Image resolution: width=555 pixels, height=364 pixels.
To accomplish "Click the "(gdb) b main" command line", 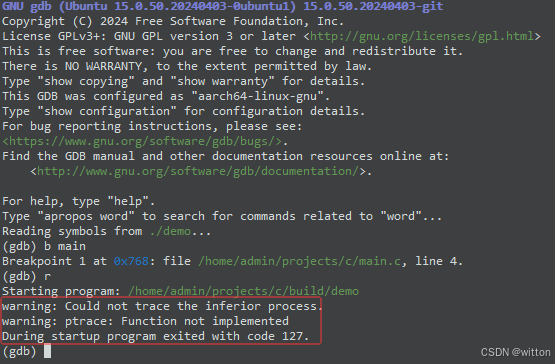I will click(x=44, y=246).
